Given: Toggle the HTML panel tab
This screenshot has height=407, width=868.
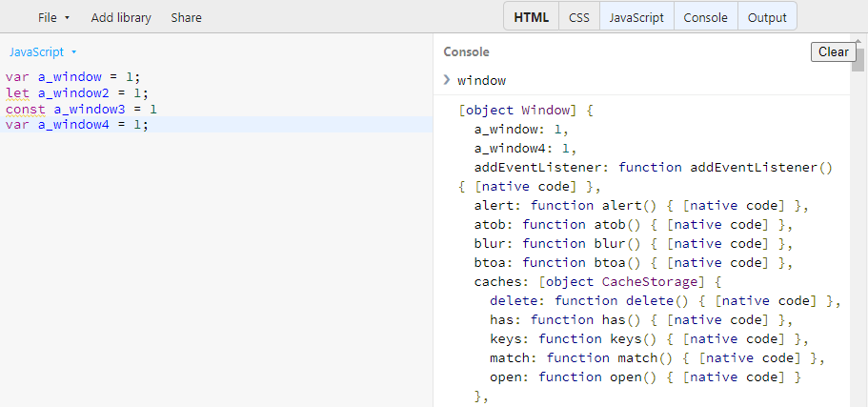Looking at the screenshot, I should point(532,17).
